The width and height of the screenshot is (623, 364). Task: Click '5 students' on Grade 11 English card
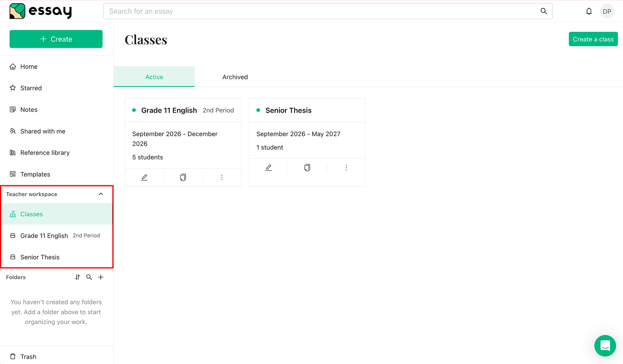click(147, 157)
